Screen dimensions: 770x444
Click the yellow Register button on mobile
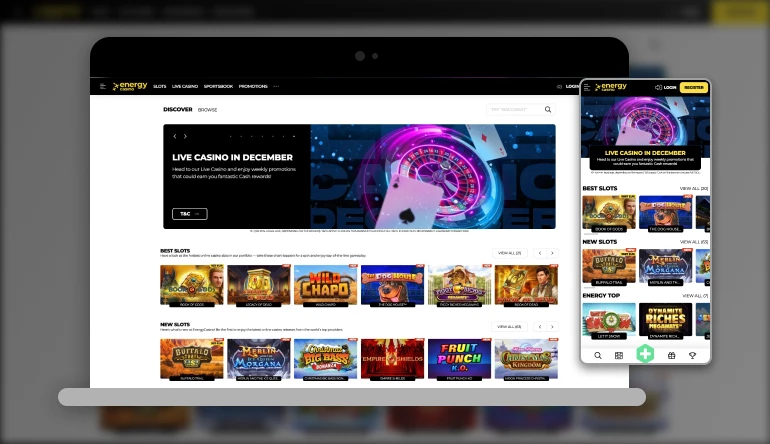coord(693,88)
